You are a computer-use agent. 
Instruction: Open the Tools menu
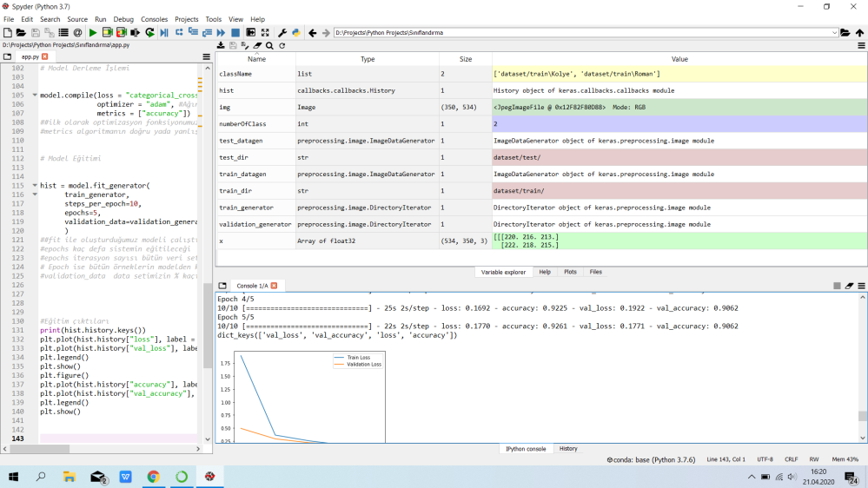[x=213, y=19]
